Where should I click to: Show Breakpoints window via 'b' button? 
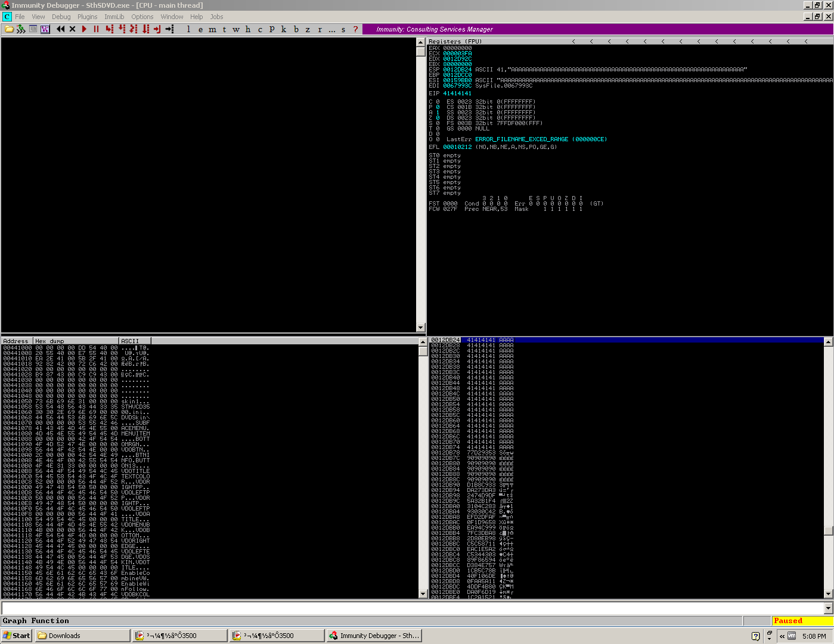[x=296, y=29]
